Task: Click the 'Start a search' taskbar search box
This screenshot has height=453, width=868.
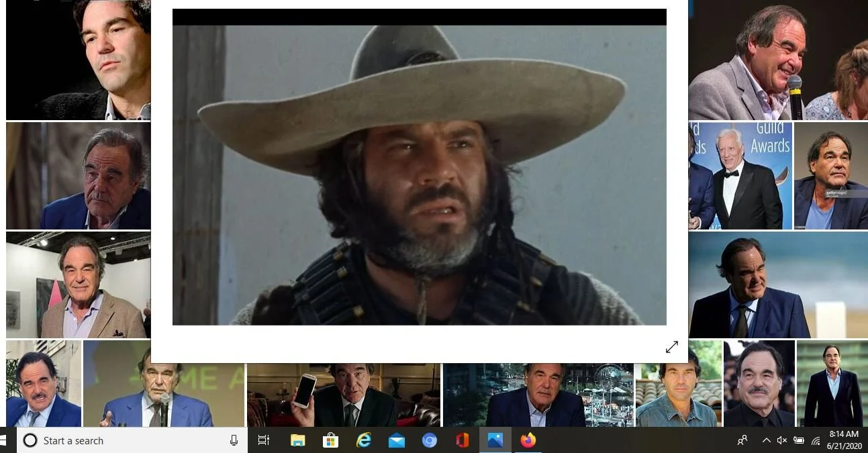Action: pyautogui.click(x=132, y=440)
